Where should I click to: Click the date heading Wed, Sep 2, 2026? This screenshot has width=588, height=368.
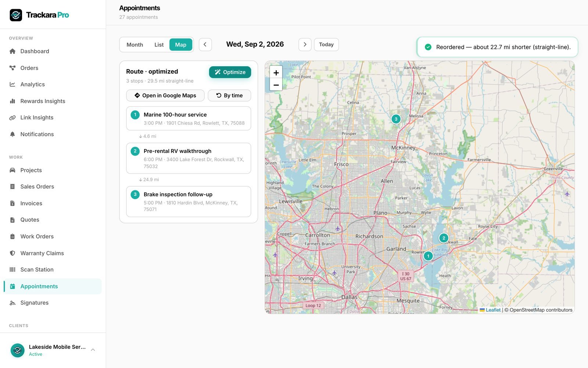tap(255, 45)
